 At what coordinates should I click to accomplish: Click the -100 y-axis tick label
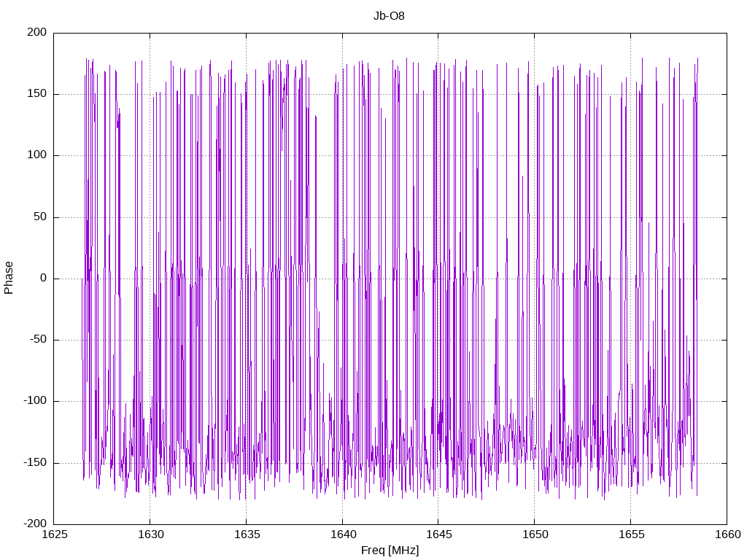(35, 401)
